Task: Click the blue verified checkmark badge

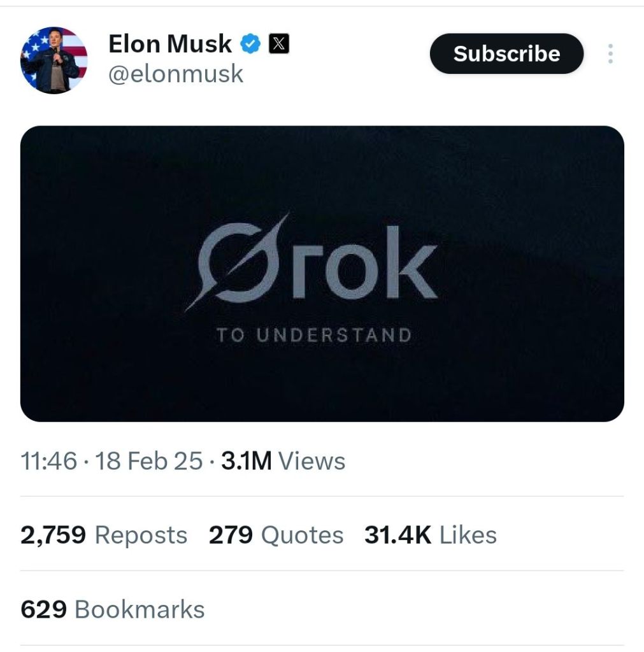Action: 250,44
